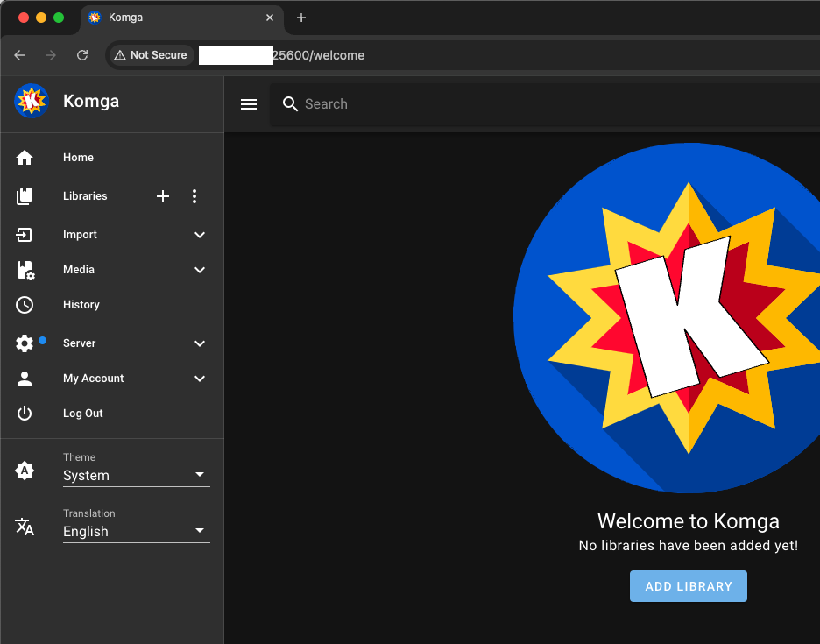
Task: Select the Log Out power icon
Action: tap(25, 413)
